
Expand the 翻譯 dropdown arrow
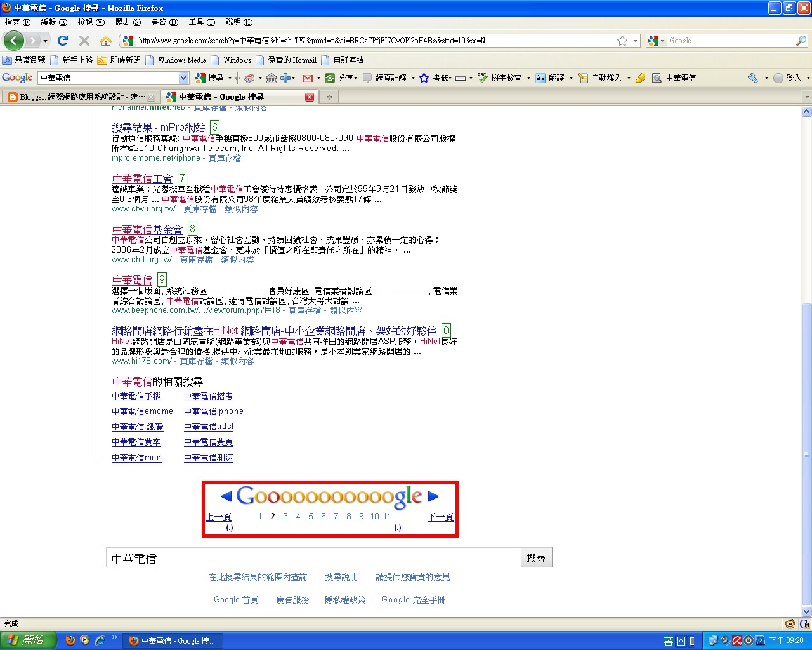(570, 78)
